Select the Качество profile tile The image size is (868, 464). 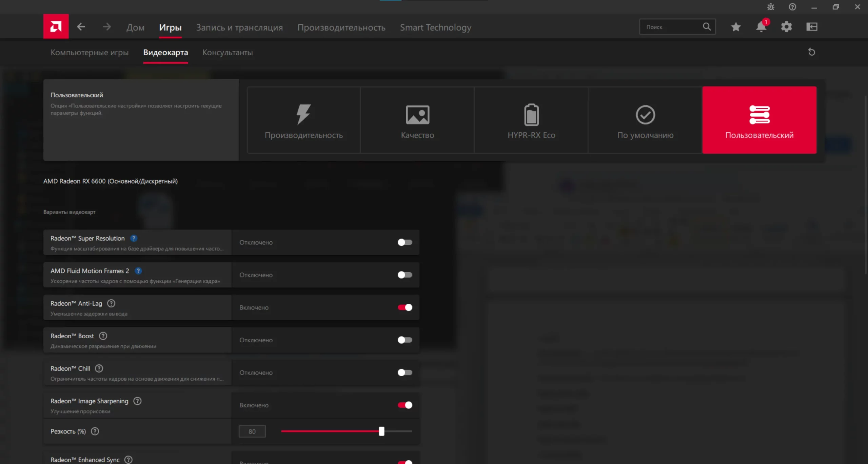tap(417, 120)
